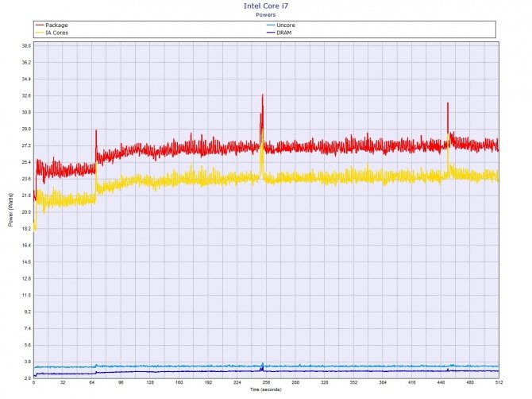This screenshot has height=399, width=532.
Task: Click the dark blue DRAM legend swatch
Action: [271, 33]
